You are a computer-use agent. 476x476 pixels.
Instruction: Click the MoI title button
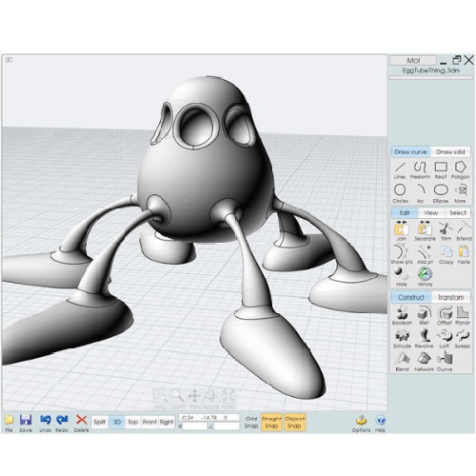point(413,60)
